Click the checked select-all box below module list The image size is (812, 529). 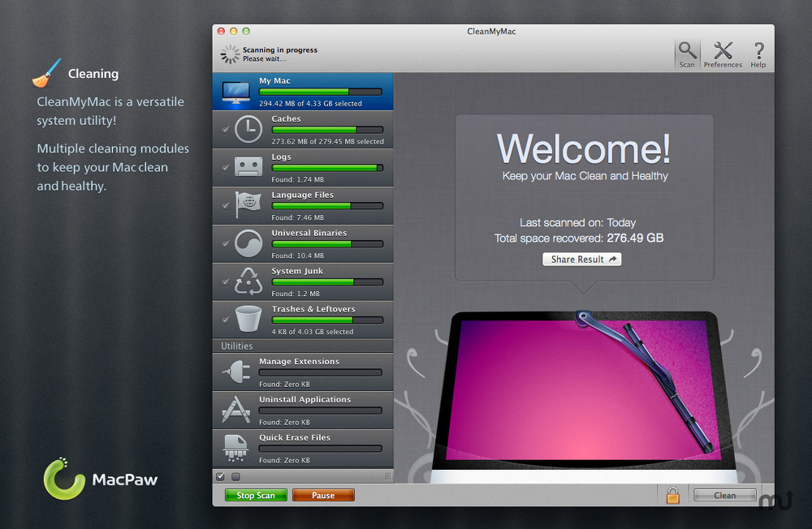click(221, 476)
